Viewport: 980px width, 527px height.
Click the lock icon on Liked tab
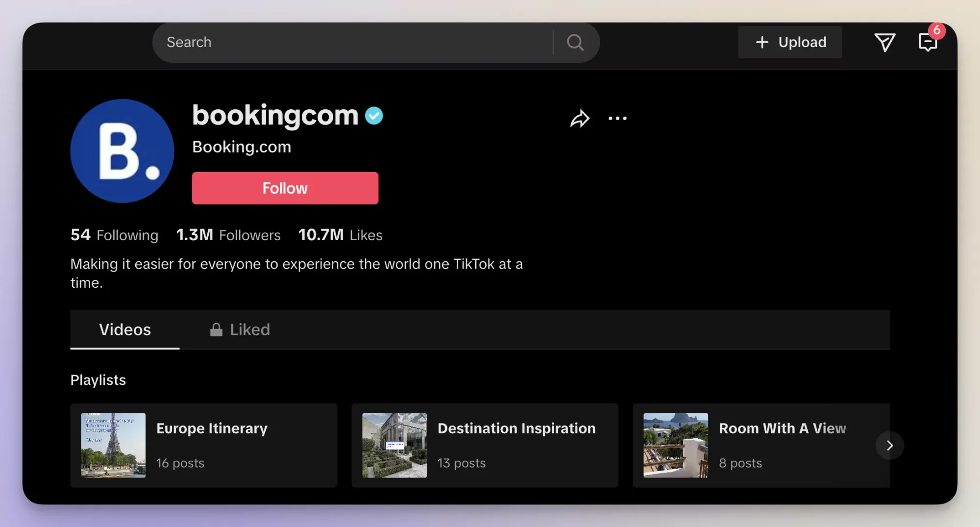click(216, 329)
